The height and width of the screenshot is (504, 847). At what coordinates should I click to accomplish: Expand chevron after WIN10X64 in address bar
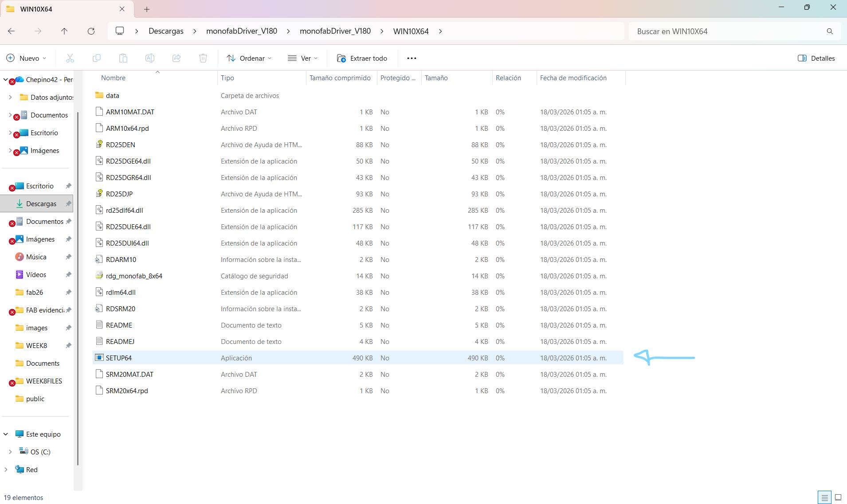pos(440,31)
